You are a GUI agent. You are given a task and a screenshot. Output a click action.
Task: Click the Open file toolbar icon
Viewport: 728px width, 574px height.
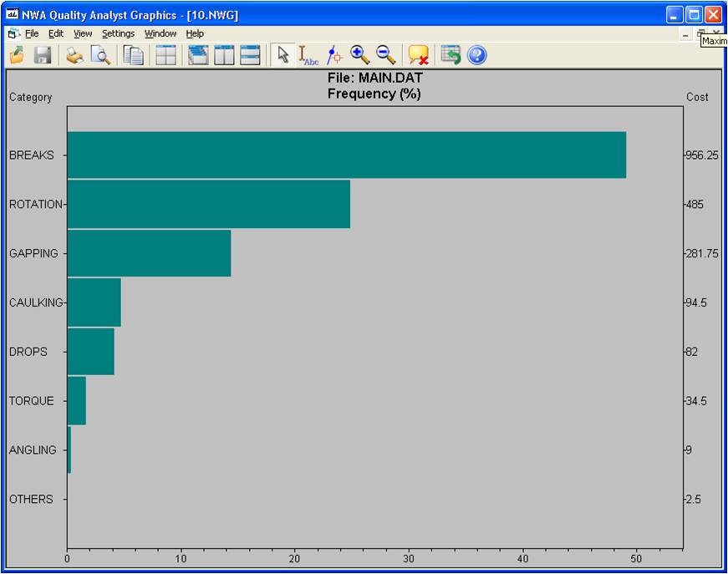[x=17, y=55]
